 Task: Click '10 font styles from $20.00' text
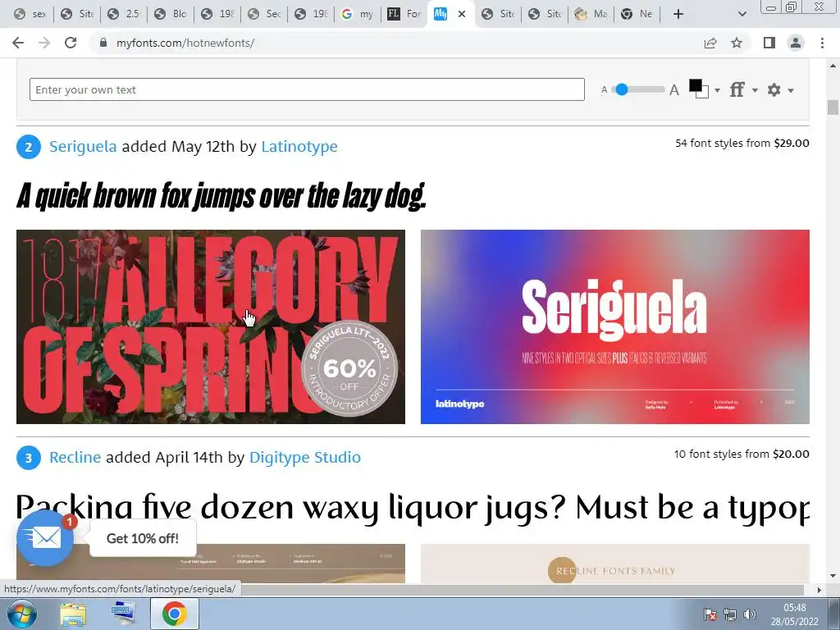pos(742,454)
